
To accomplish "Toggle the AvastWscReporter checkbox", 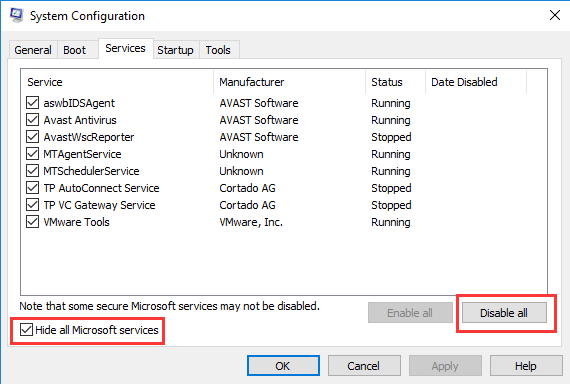I will coord(32,137).
